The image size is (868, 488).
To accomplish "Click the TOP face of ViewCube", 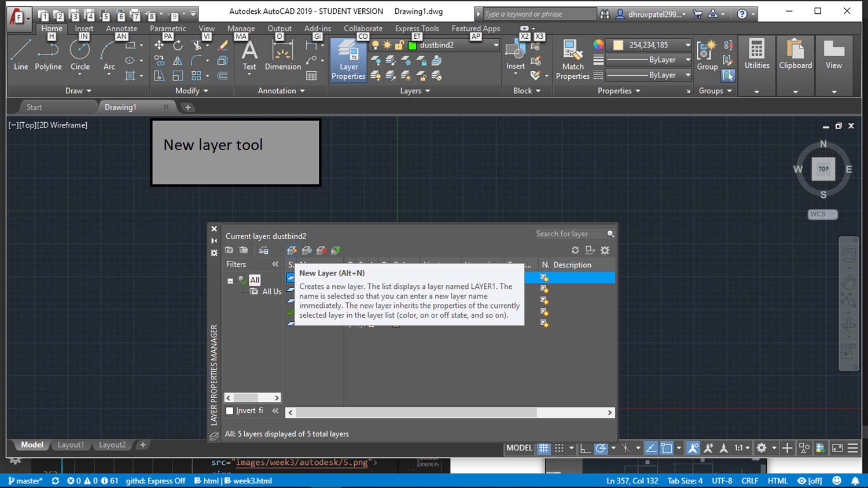I will tap(823, 169).
